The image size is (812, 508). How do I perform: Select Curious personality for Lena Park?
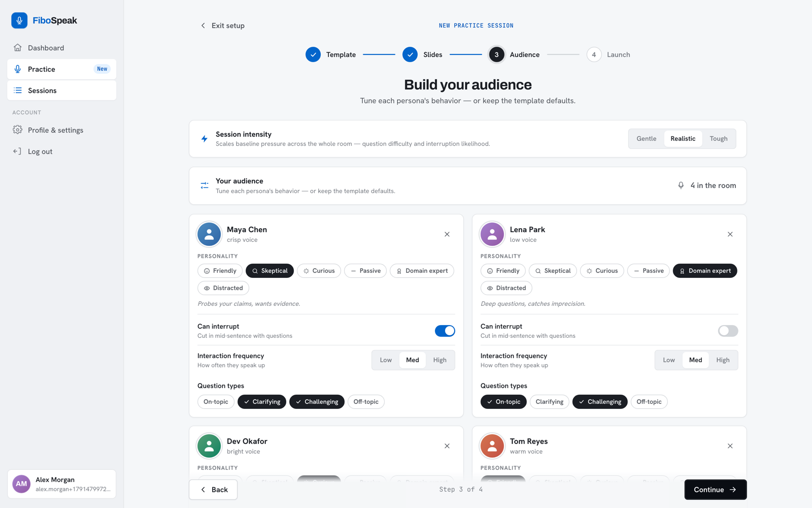(602, 271)
